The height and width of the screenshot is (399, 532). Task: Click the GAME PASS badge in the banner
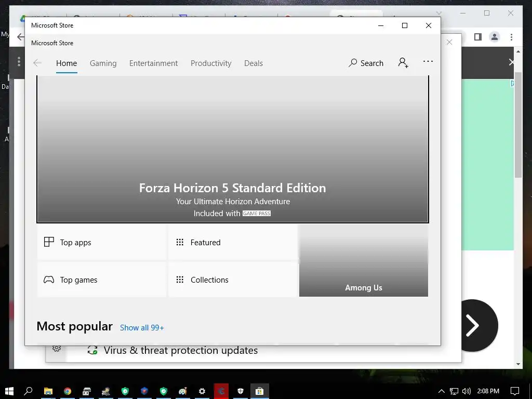point(257,214)
